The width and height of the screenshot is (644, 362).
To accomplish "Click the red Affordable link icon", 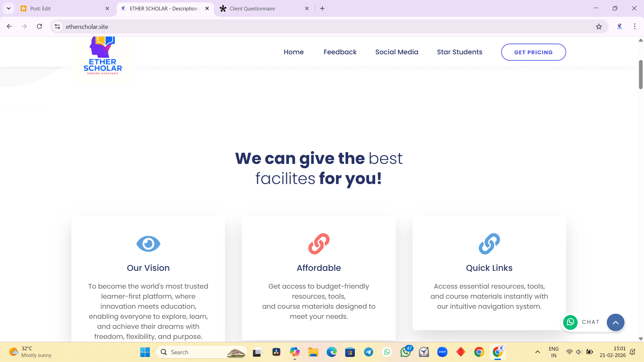I will (319, 244).
